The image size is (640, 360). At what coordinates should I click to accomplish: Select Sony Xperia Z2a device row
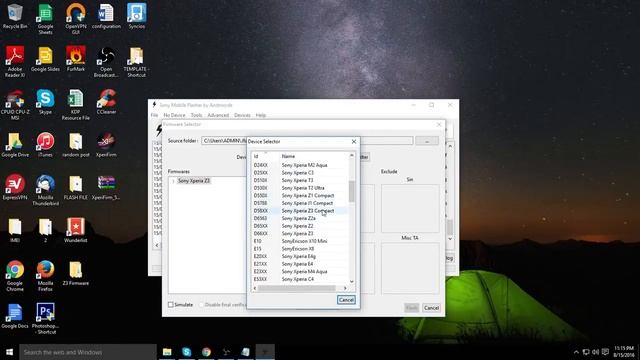[300, 218]
